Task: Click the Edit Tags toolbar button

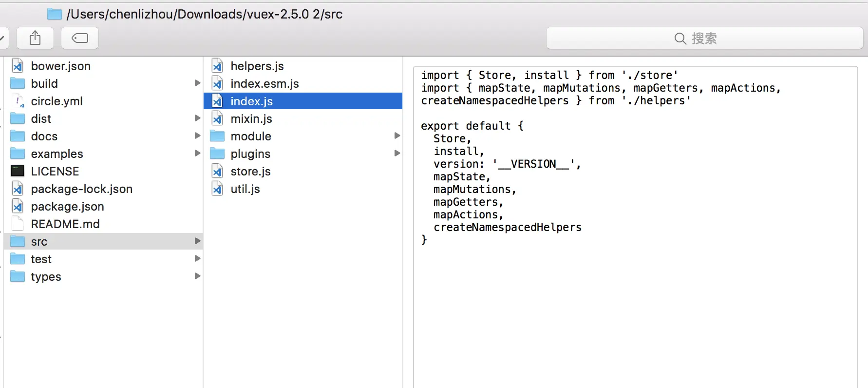Action: point(80,38)
